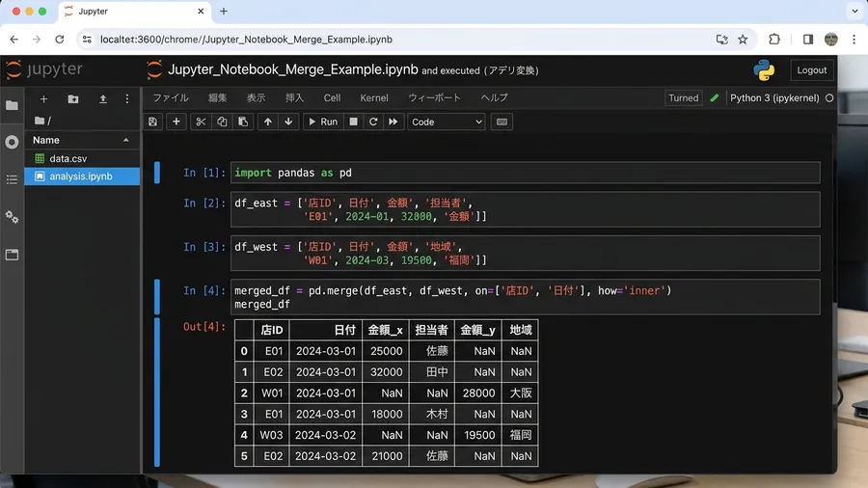This screenshot has height=488, width=868.
Task: Click the Python logo icon
Action: click(x=764, y=70)
